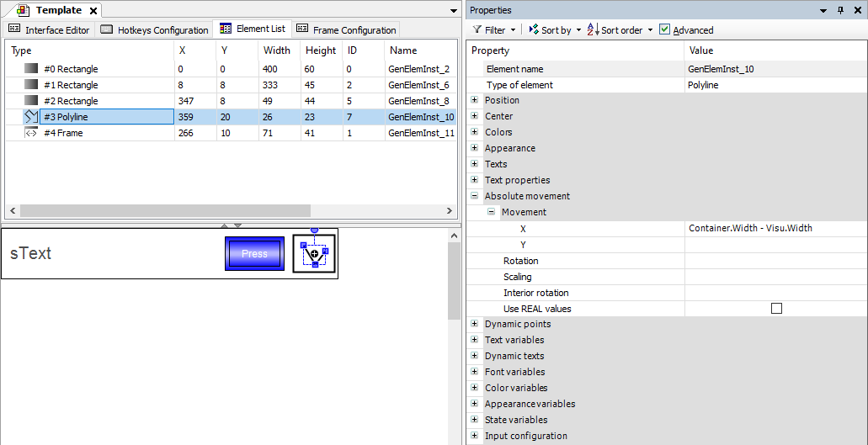Pin the Properties panel

tap(839, 10)
